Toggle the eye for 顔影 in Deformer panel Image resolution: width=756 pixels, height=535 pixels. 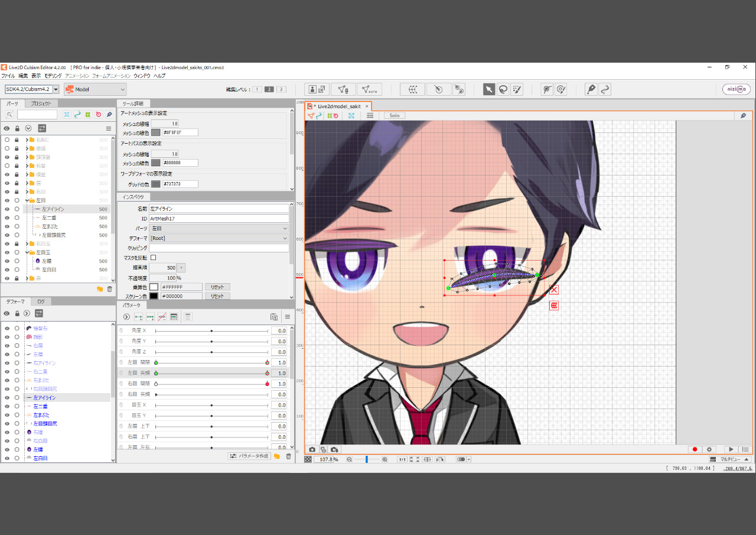pyautogui.click(x=7, y=337)
